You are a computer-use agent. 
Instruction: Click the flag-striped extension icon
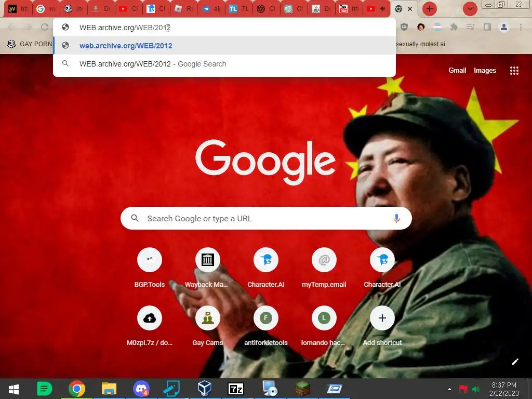[437, 27]
